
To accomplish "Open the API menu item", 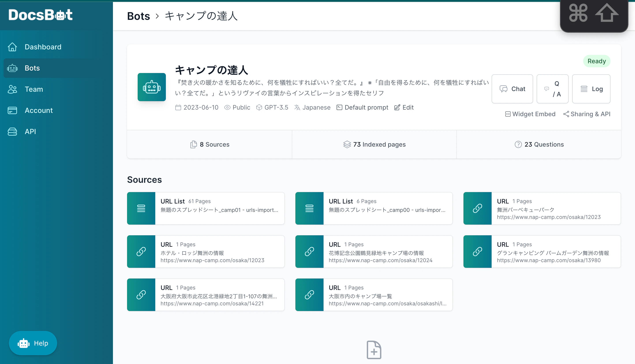I will tap(56, 131).
